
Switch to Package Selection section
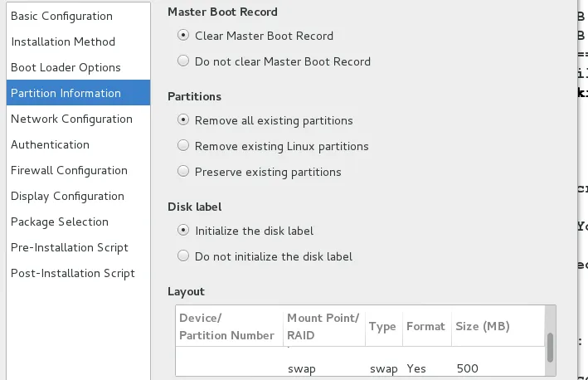tap(60, 222)
